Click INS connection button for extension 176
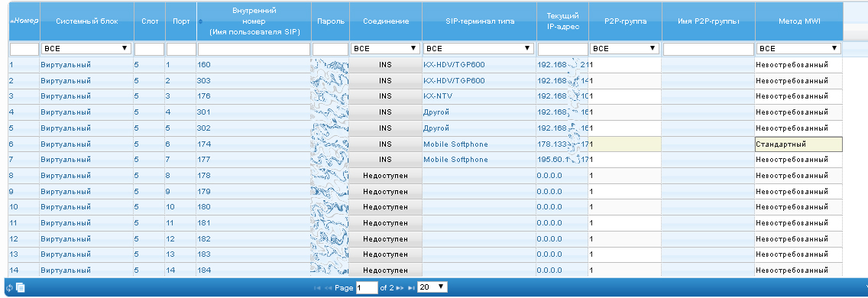Viewport: 868px width, 298px height. (x=385, y=96)
